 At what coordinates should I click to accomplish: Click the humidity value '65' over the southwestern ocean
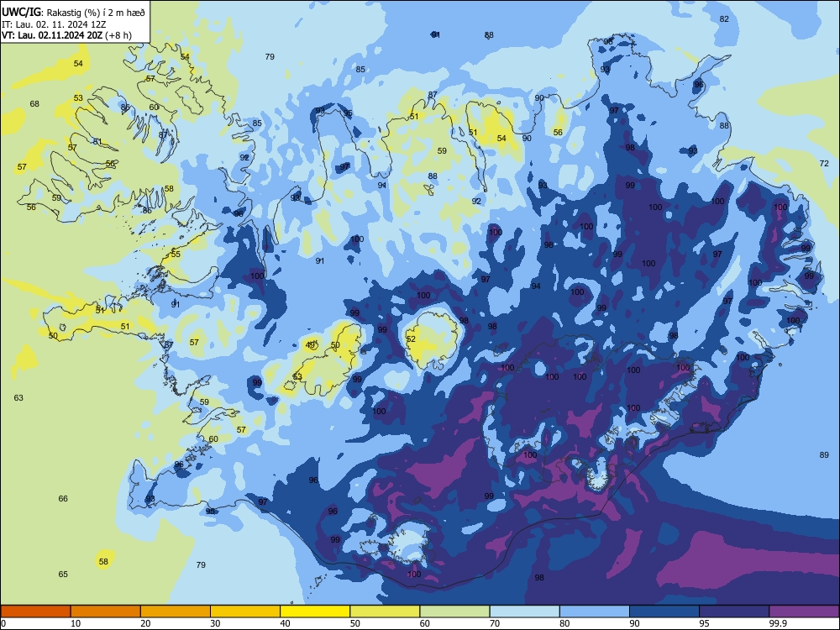(x=63, y=574)
